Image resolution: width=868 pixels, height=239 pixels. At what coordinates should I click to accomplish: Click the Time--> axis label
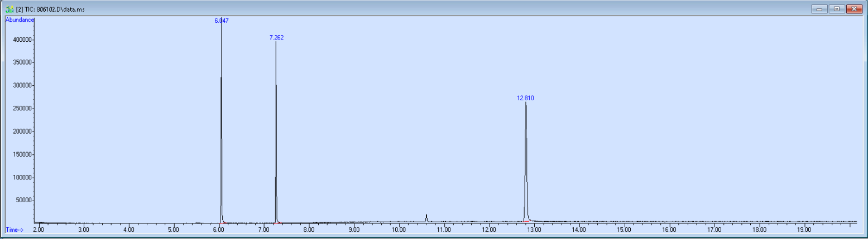tap(14, 230)
